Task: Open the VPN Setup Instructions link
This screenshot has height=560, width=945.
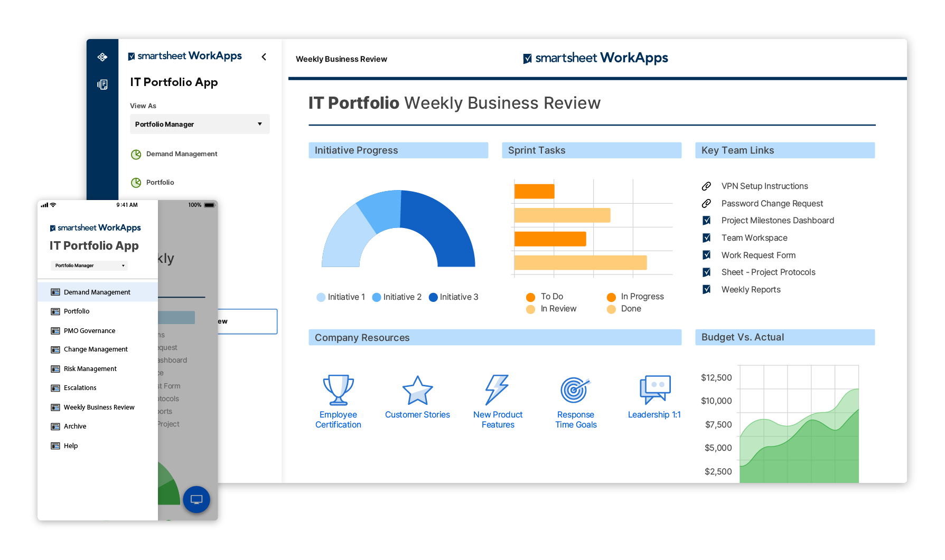Action: (x=764, y=186)
